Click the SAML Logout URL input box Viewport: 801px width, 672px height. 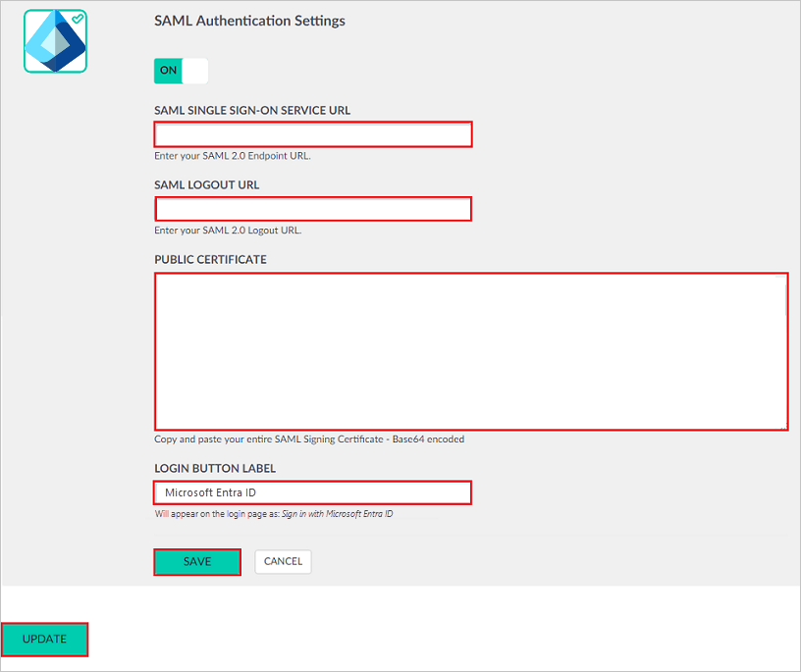tap(312, 209)
